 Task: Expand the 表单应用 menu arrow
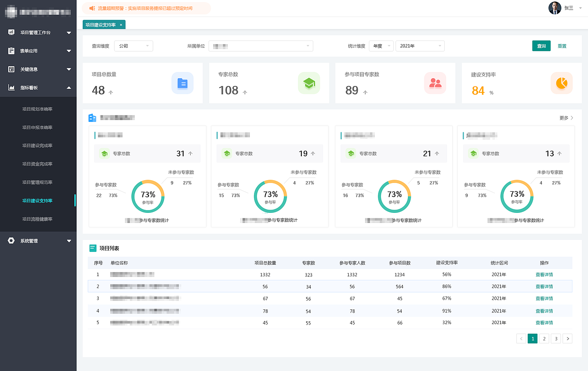pyautogui.click(x=69, y=51)
